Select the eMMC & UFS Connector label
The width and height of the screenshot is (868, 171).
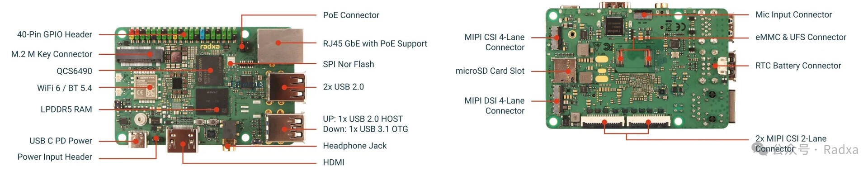click(801, 37)
